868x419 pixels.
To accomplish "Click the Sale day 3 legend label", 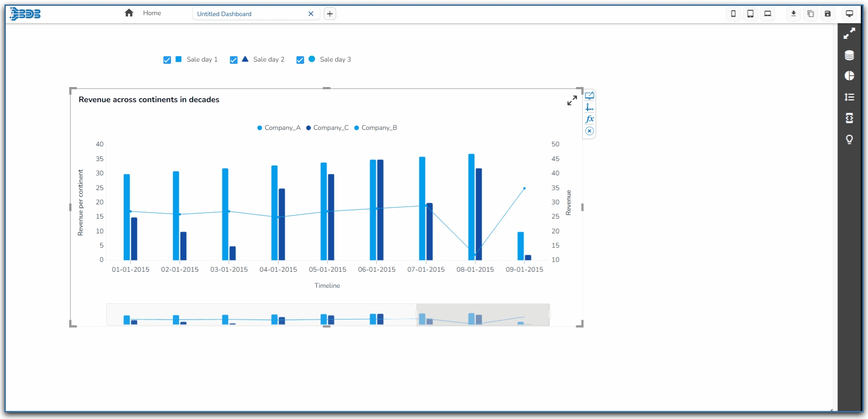I will [x=335, y=59].
